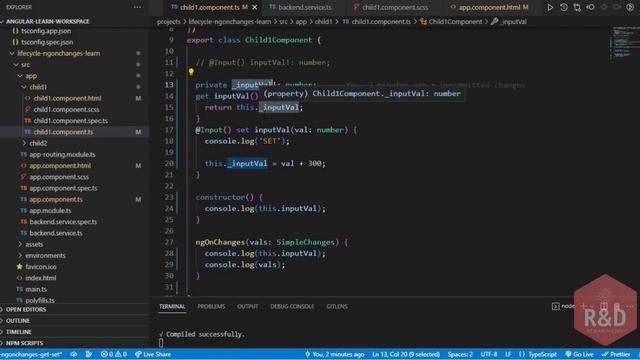Click 'Ln 13, Col 20' cursor position
This screenshot has width=640, height=360.
pos(406,354)
